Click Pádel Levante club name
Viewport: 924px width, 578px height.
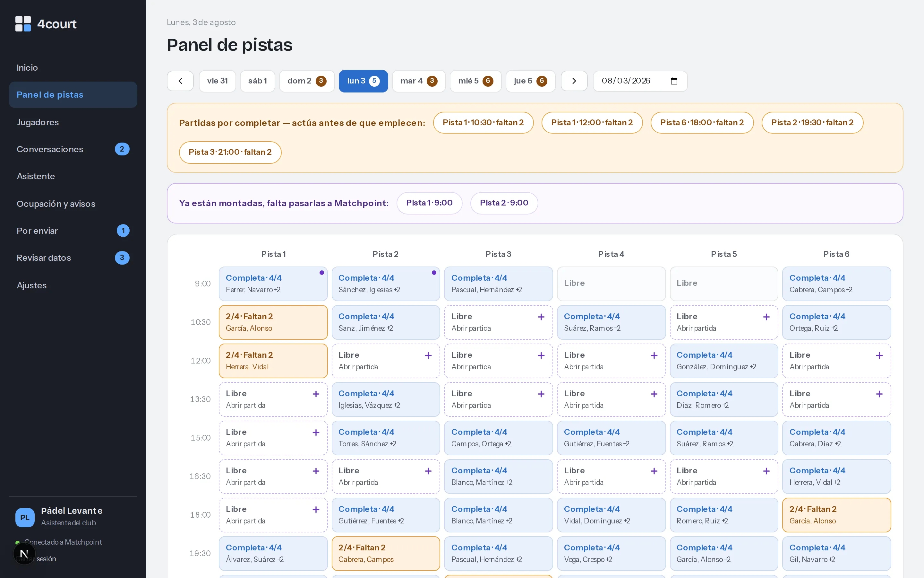[72, 511]
